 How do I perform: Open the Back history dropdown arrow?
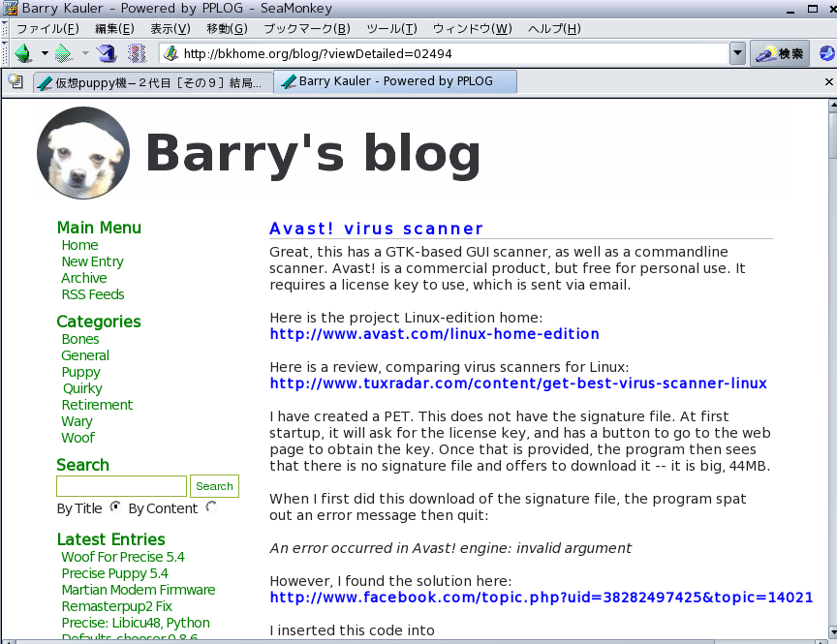pyautogui.click(x=45, y=53)
